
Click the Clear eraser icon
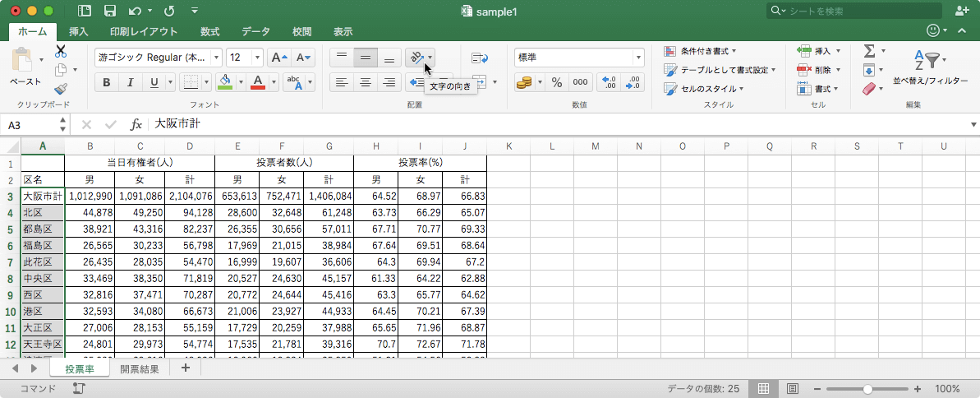[869, 89]
